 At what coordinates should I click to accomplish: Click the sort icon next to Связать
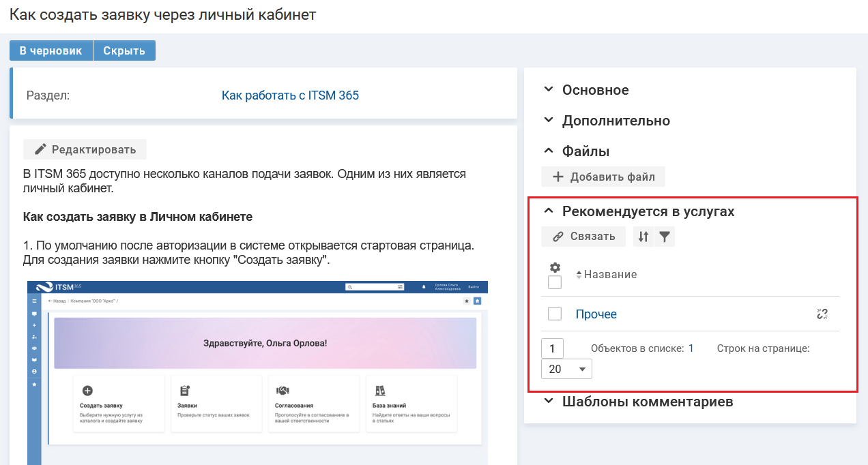tap(643, 237)
